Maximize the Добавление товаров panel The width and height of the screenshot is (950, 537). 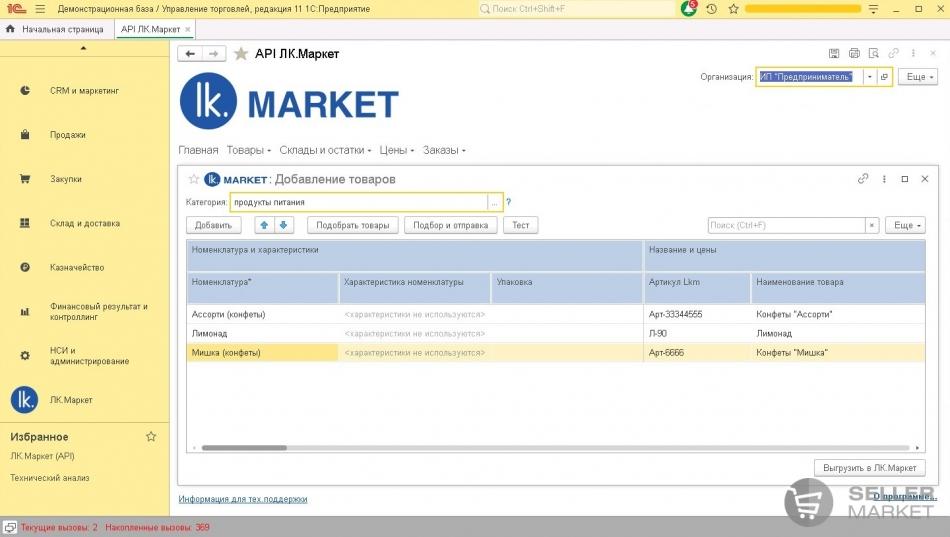[x=905, y=179]
